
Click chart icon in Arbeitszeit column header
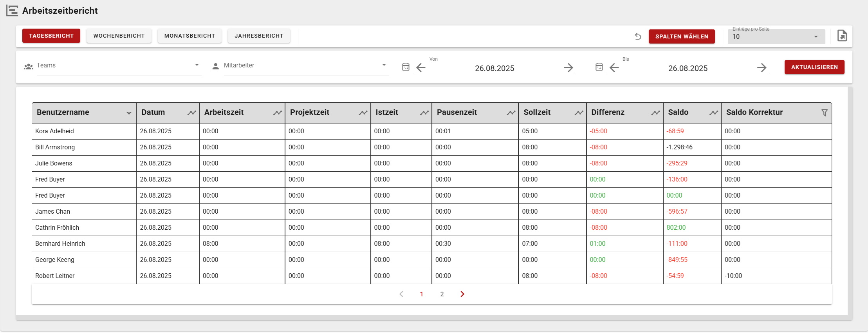pyautogui.click(x=277, y=113)
